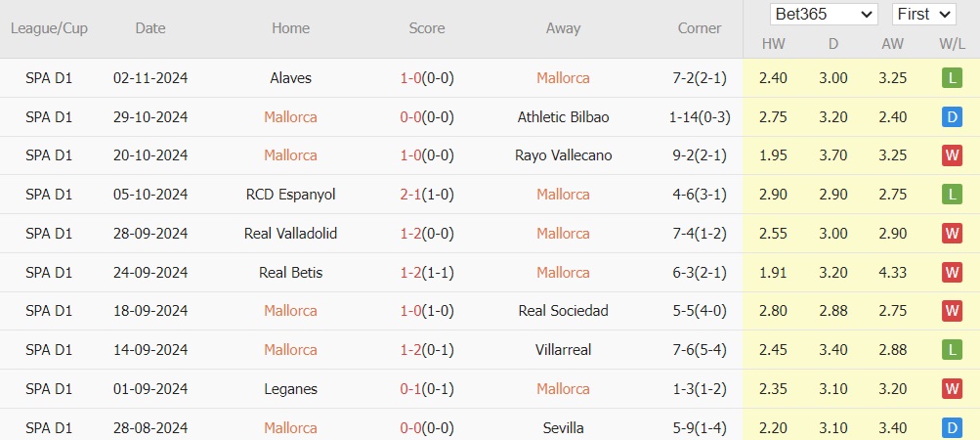The height and width of the screenshot is (440, 980).
Task: Click the 1-2 score of Real Betis match
Action: click(x=410, y=273)
